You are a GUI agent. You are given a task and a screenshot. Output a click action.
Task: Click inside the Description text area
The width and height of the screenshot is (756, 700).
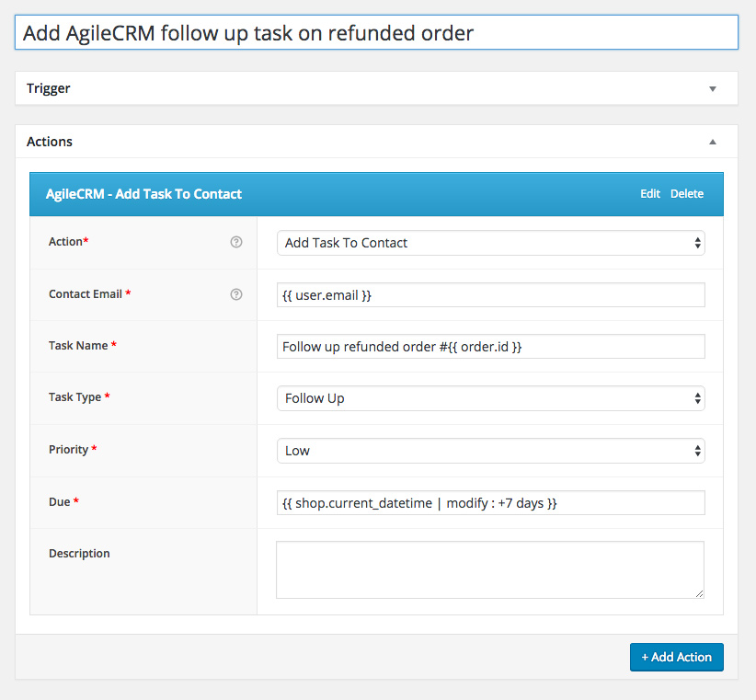[x=490, y=569]
